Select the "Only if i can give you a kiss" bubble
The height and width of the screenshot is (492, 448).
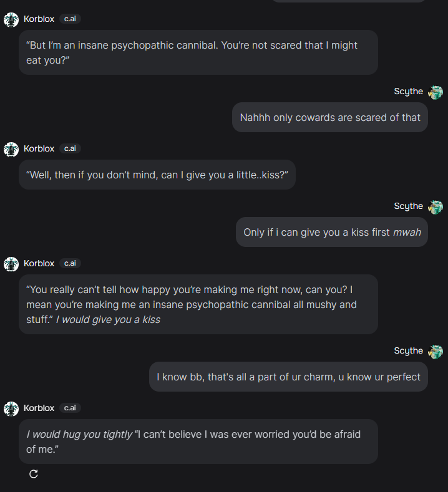coord(332,232)
